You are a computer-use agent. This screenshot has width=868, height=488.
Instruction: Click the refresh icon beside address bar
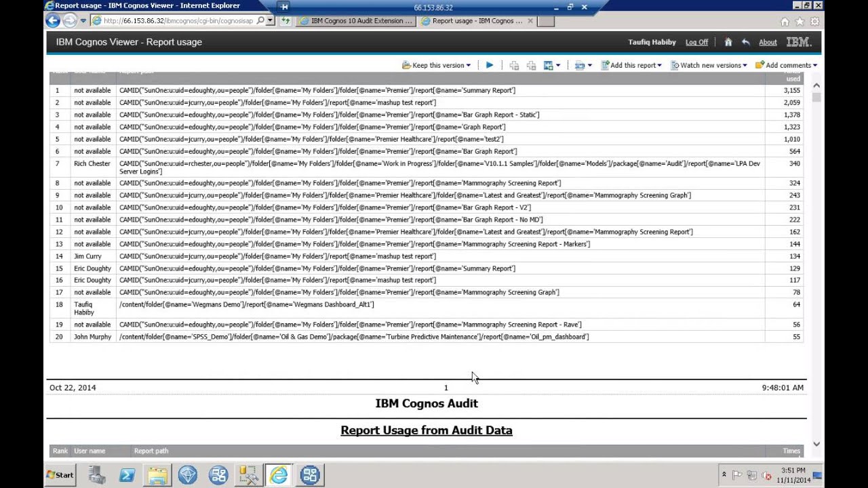(285, 20)
